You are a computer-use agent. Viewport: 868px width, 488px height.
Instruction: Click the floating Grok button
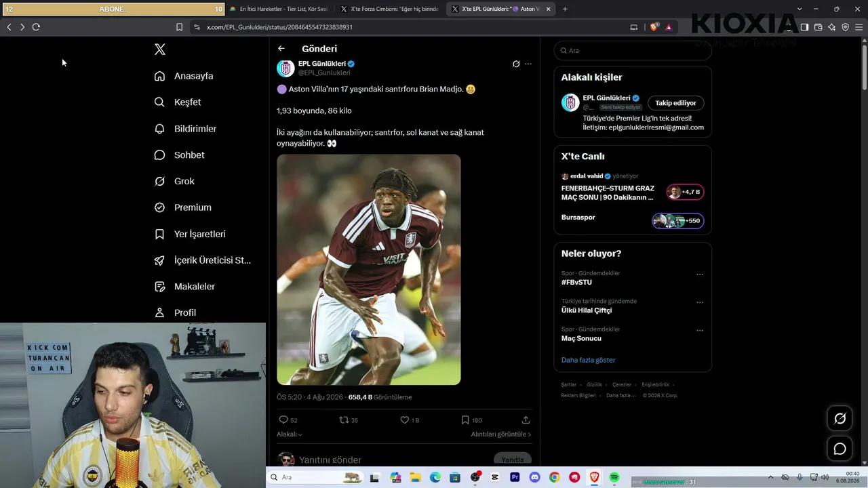pos(840,419)
